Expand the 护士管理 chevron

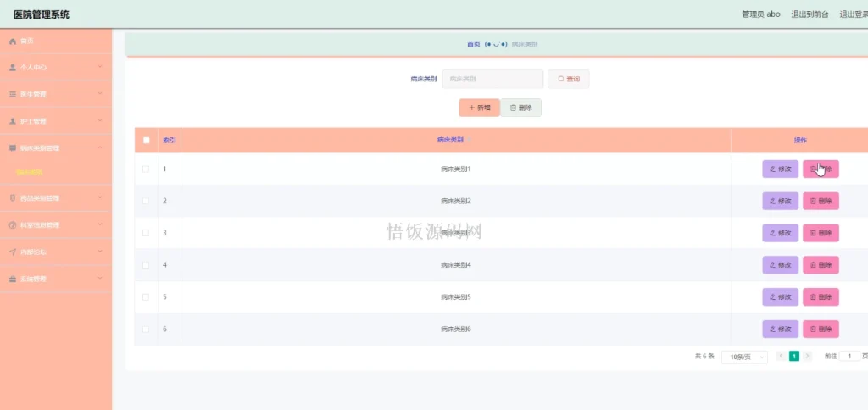(100, 120)
